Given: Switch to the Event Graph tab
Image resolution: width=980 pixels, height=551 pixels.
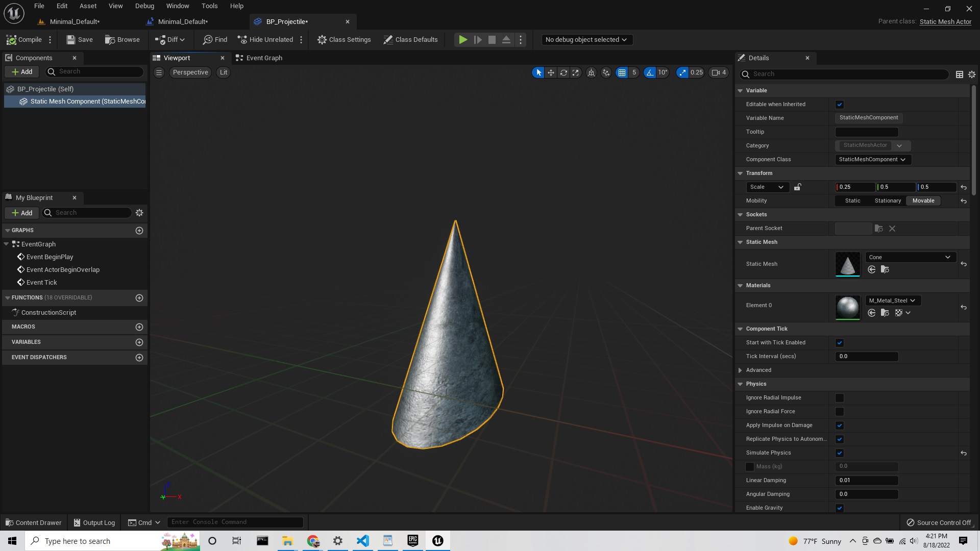Looking at the screenshot, I should click(263, 58).
